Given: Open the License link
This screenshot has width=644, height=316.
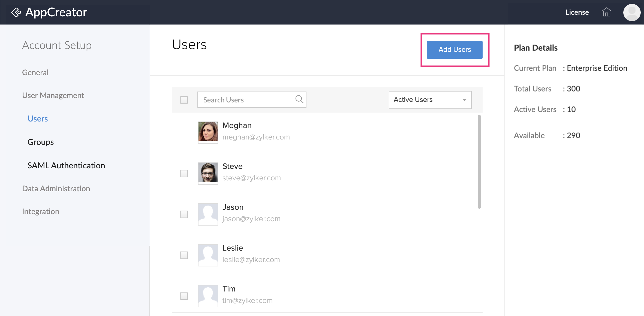Looking at the screenshot, I should (577, 12).
